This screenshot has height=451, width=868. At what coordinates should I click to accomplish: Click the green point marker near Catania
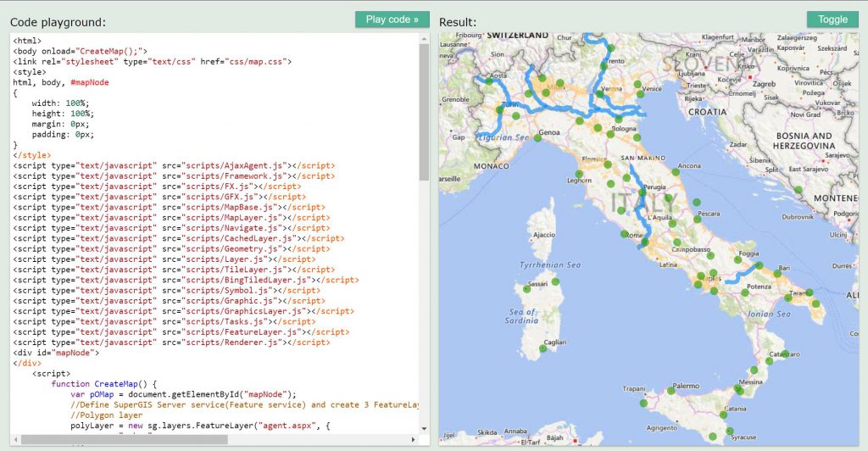723,415
